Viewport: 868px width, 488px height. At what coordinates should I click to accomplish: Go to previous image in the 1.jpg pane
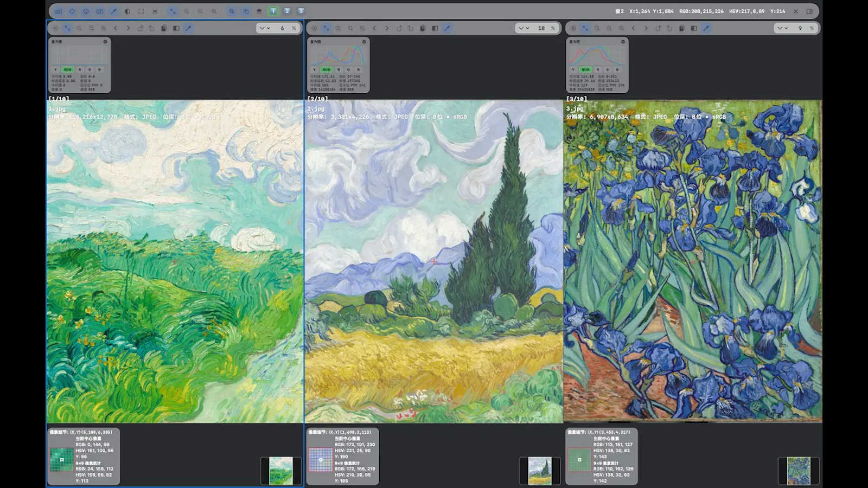(x=116, y=28)
